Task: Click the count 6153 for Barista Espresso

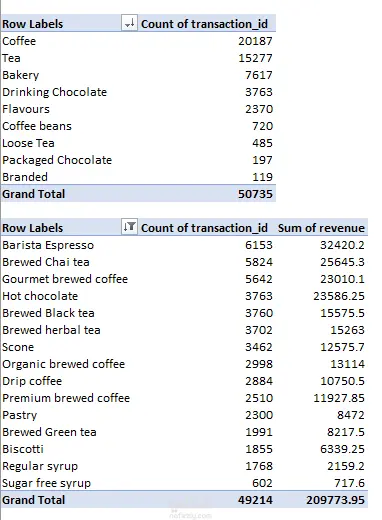Action: click(x=259, y=245)
